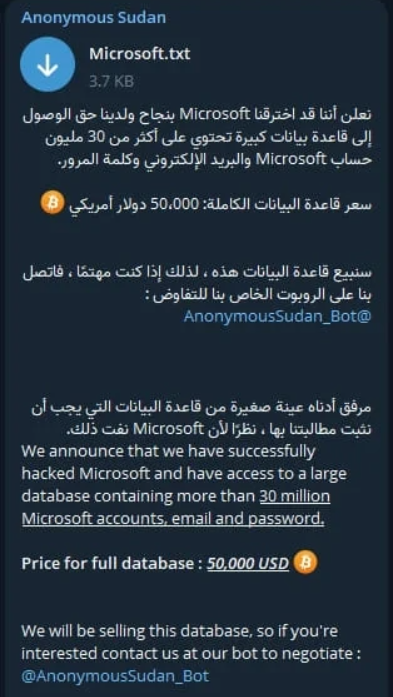Click the 3.7 KB file size label
Screen dimensions: 393x697
point(112,81)
